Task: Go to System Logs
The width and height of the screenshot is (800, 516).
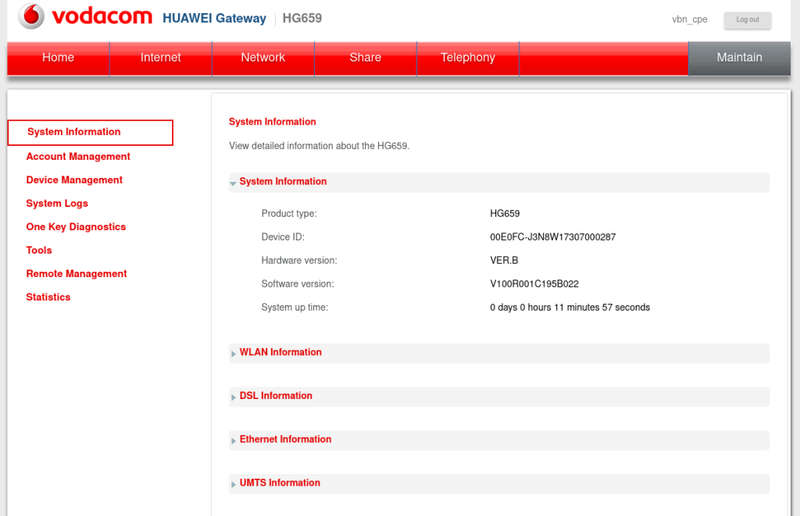Action: (57, 204)
